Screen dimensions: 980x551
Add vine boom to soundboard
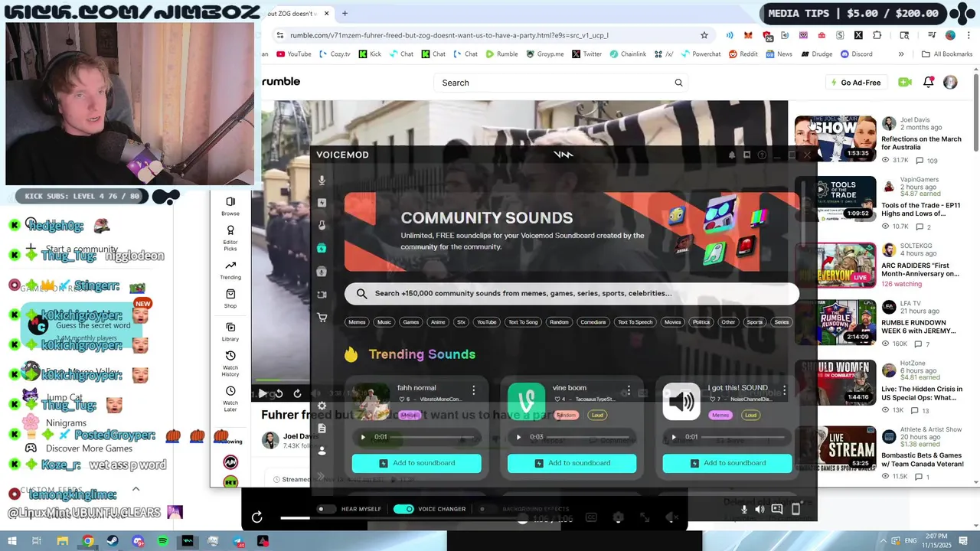(572, 463)
